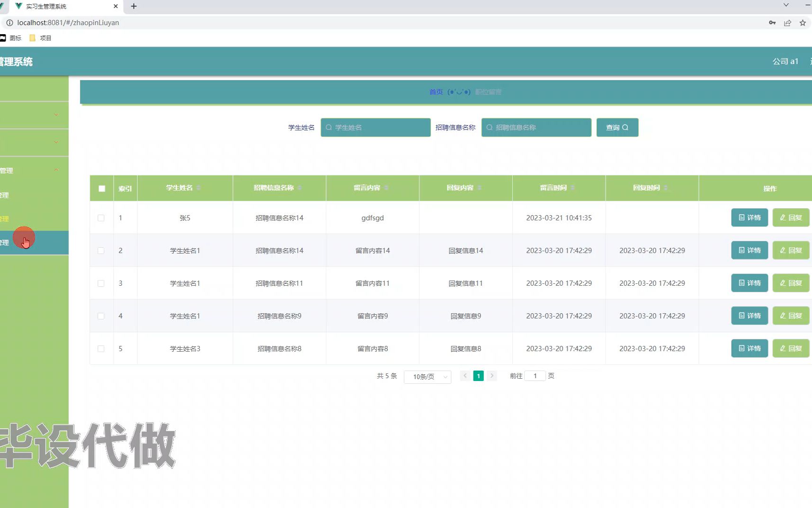
Task: Open 详情 for the 张5 row
Action: click(x=750, y=218)
